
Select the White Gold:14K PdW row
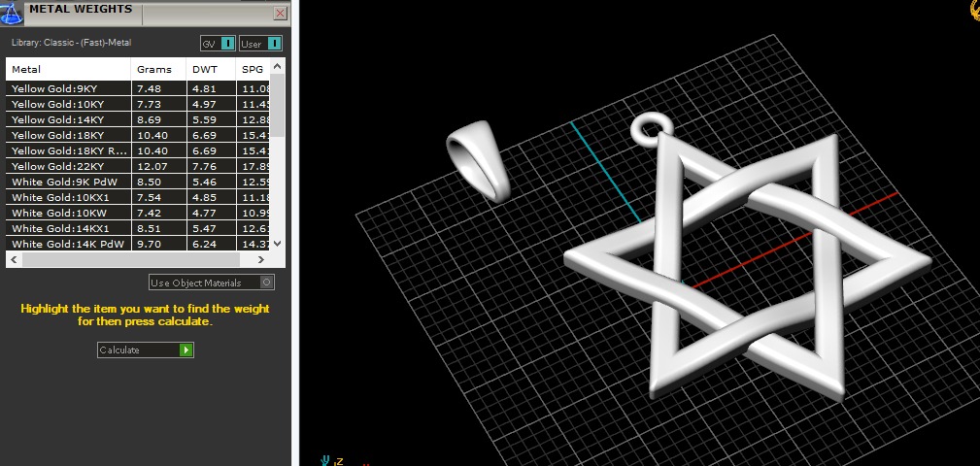(x=138, y=244)
